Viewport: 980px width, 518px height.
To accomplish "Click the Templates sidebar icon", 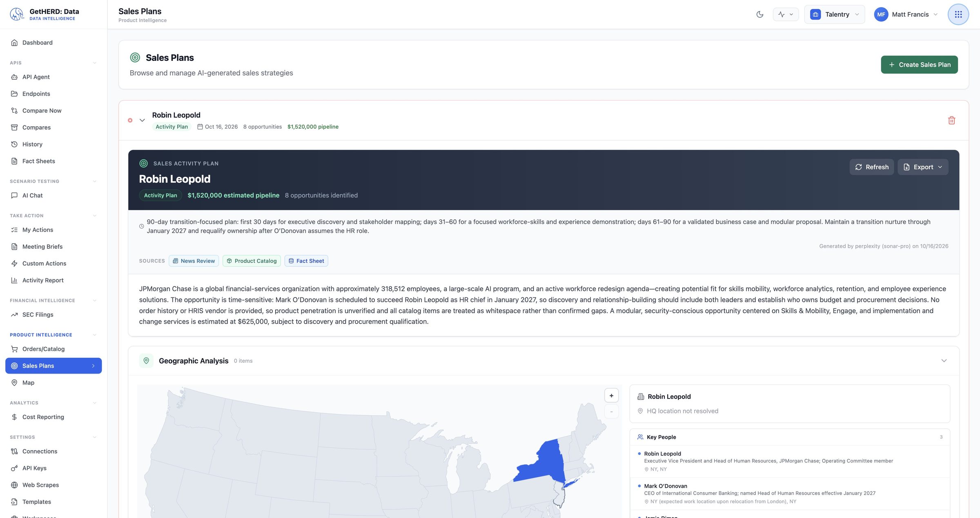I will coord(14,502).
